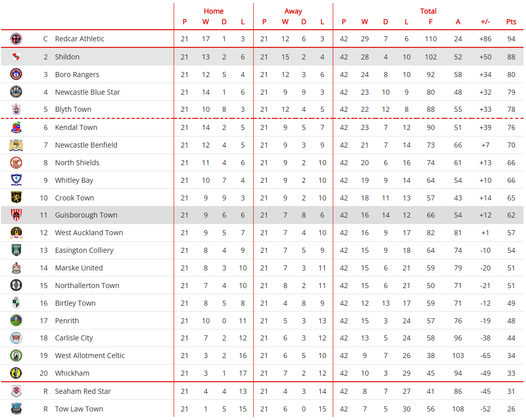Viewport: 526px width, 420px height.
Task: Click the Whickham club badge icon
Action: (x=16, y=373)
